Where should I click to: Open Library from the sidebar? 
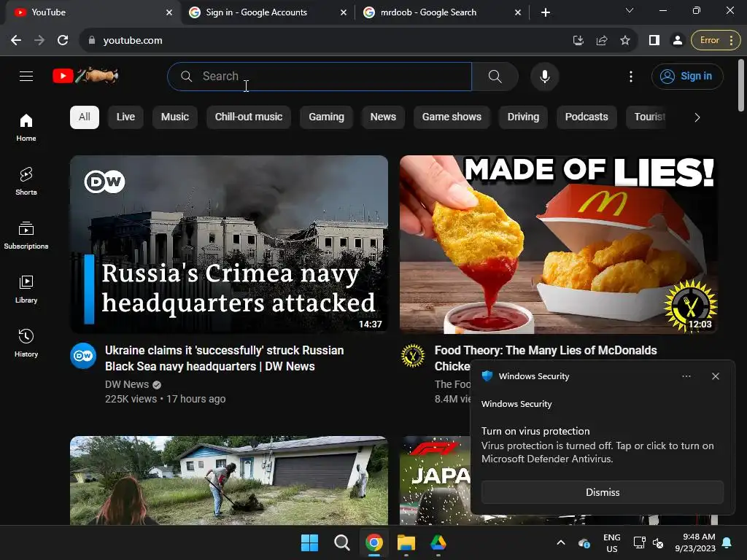click(x=26, y=289)
